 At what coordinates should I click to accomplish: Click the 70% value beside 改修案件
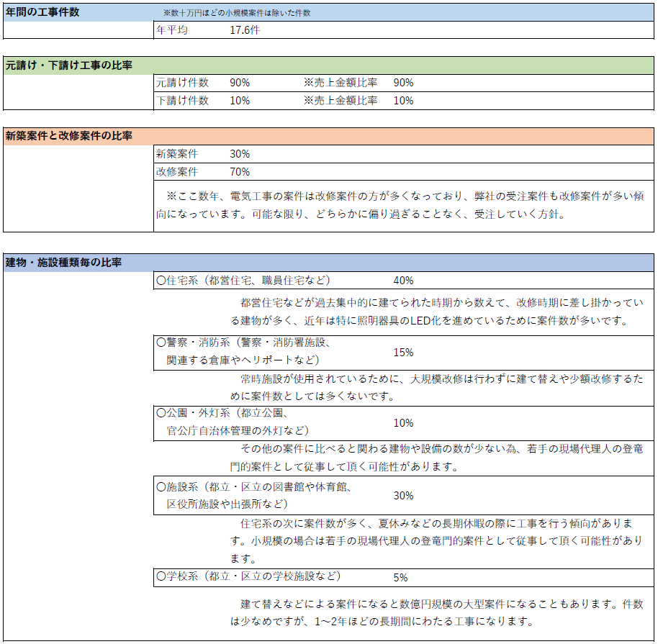click(x=240, y=172)
